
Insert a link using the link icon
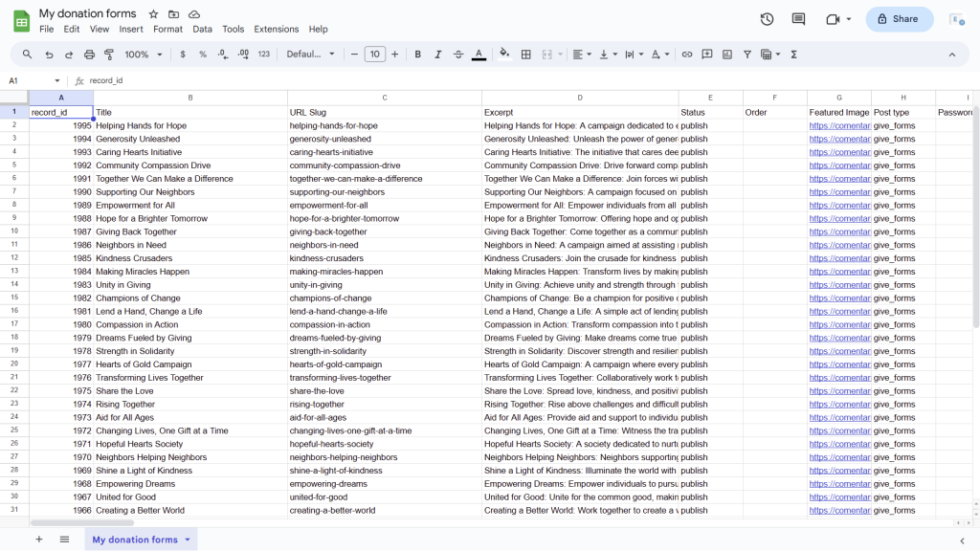click(x=687, y=55)
